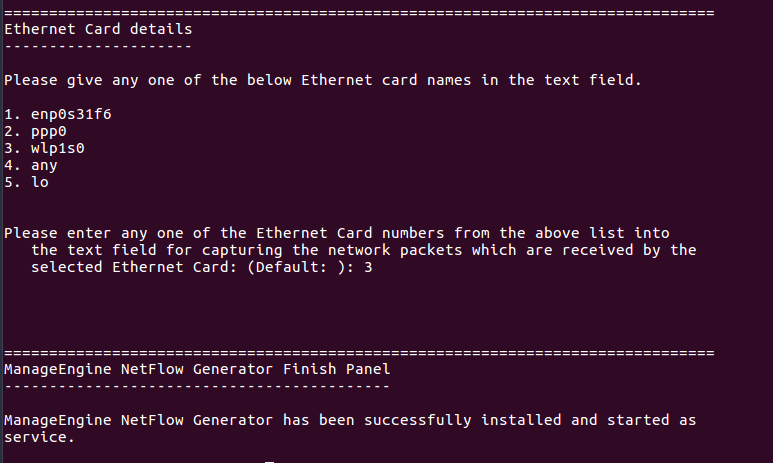Click the "any" option in card list
773x463 pixels.
point(45,165)
